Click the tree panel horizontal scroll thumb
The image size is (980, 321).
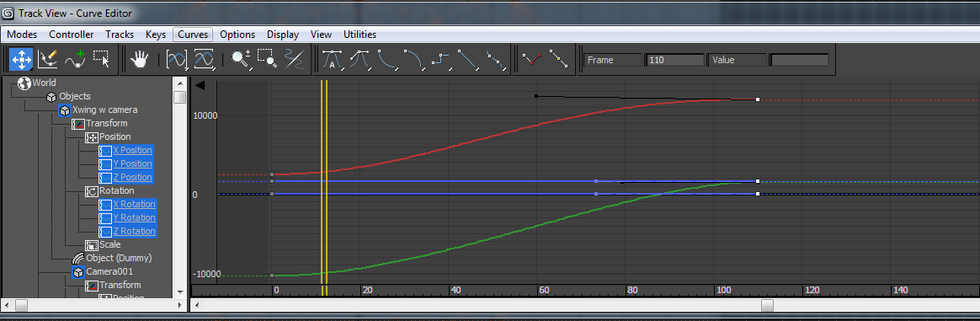(x=21, y=305)
